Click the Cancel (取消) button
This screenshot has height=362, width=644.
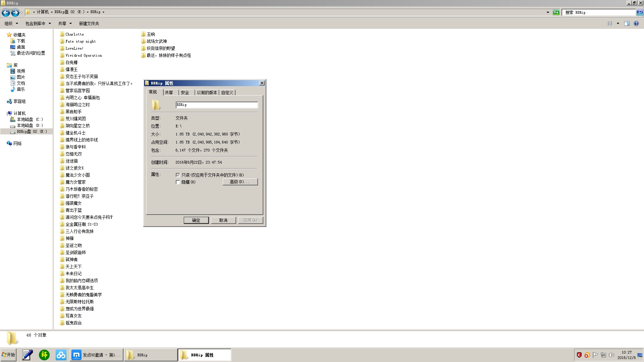pos(223,220)
